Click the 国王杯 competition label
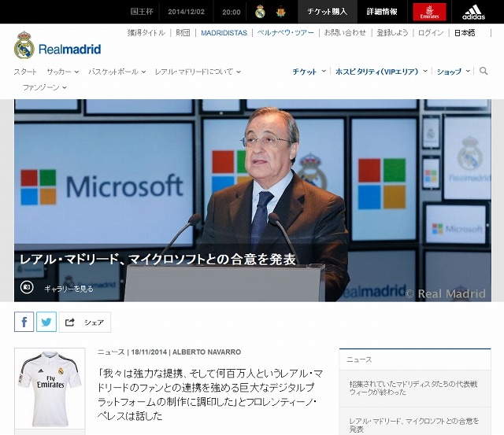Viewport: 504px width, 435px height. click(142, 12)
